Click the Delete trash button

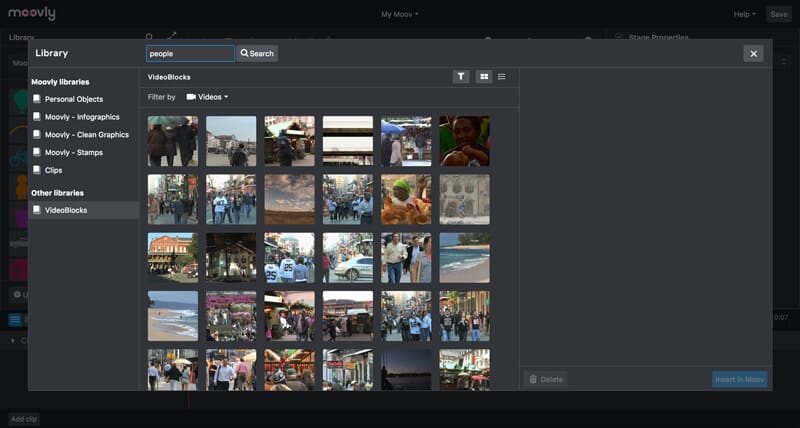click(545, 380)
